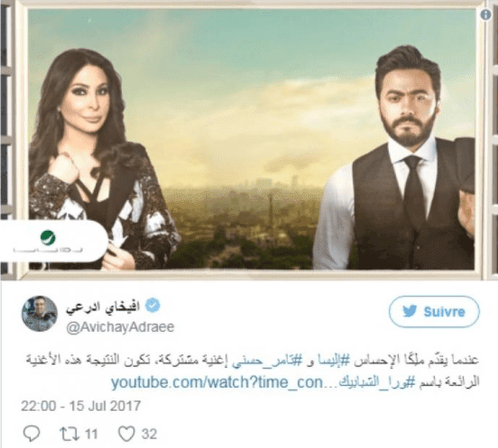The height and width of the screenshot is (448, 498).
Task: Follow the account with the Suivre button
Action: [x=434, y=312]
